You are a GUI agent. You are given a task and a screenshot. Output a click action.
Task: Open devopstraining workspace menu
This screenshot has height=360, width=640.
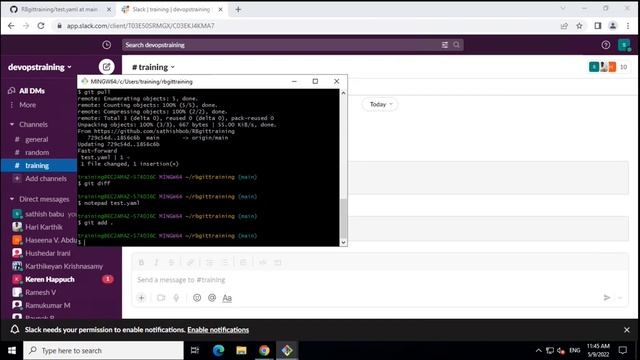[40, 67]
